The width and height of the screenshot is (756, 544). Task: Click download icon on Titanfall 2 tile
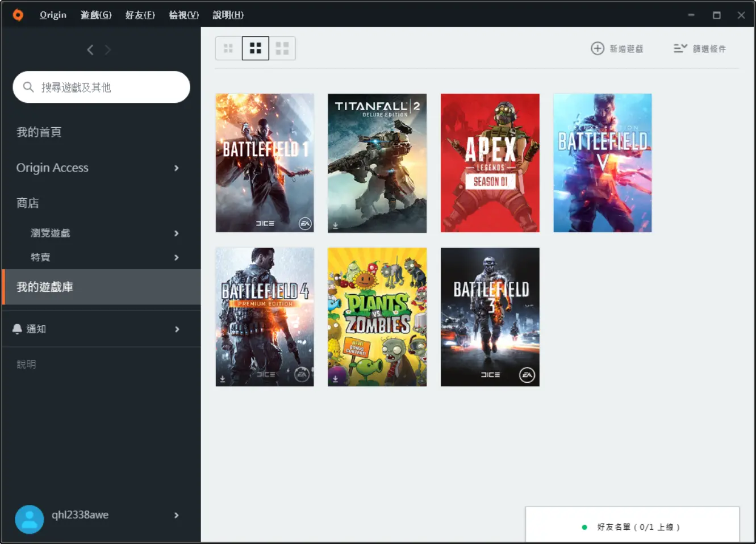point(335,225)
